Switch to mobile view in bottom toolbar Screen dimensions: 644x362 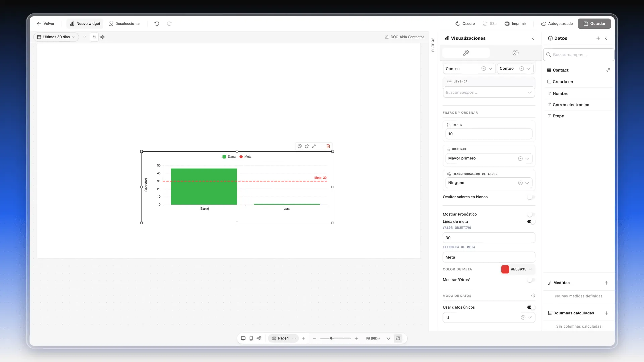[251, 338]
